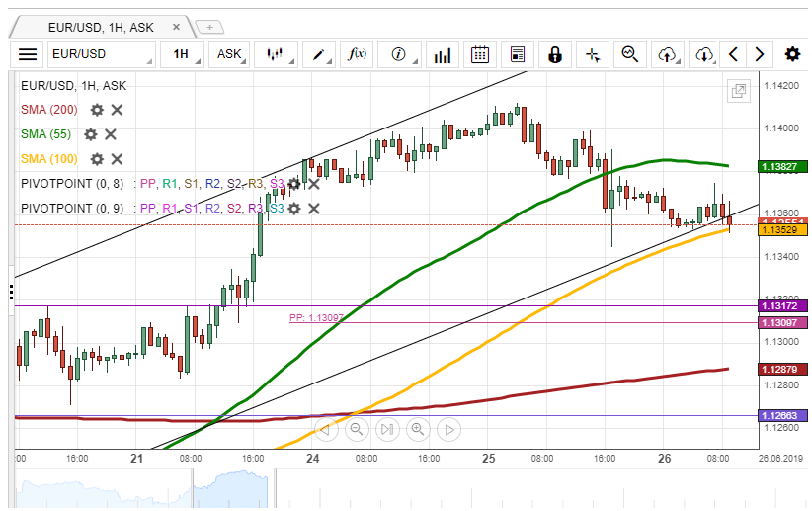
Task: Open the drawing tools pencil menu
Action: (x=320, y=54)
